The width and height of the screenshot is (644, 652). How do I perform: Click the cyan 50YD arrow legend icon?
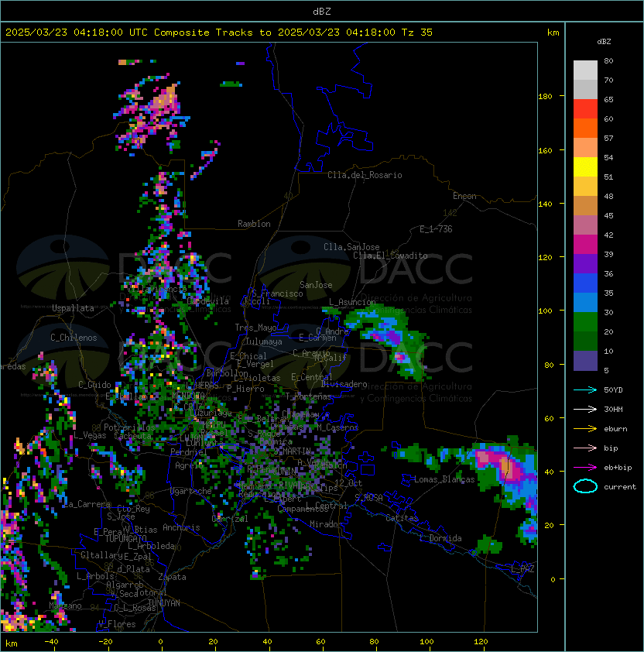pos(585,389)
